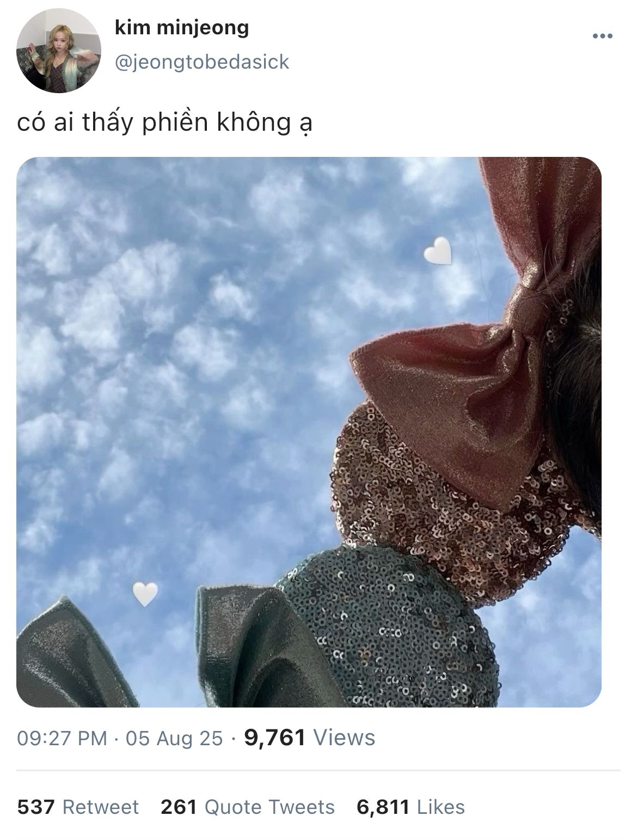The width and height of the screenshot is (637, 840).
Task: View the 537 Retweet list
Action: pyautogui.click(x=78, y=807)
